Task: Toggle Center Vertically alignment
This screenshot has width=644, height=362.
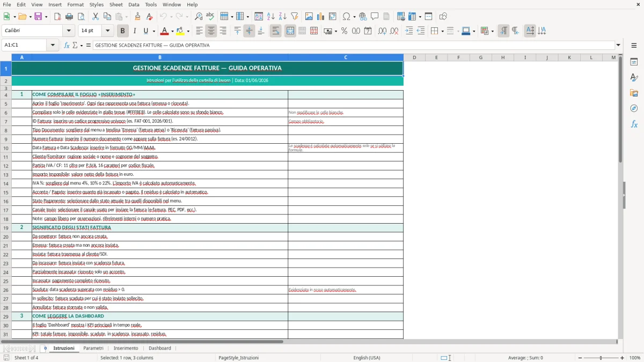Action: coord(249,31)
